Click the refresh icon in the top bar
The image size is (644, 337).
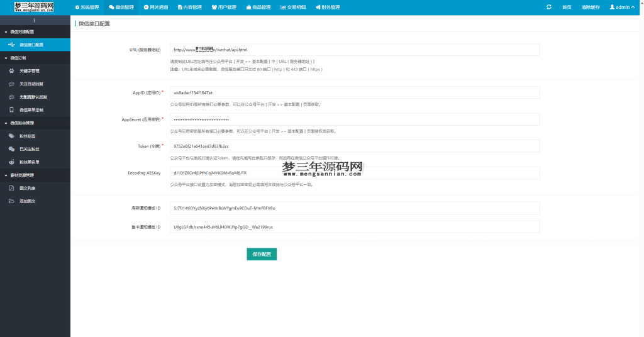pyautogui.click(x=548, y=7)
